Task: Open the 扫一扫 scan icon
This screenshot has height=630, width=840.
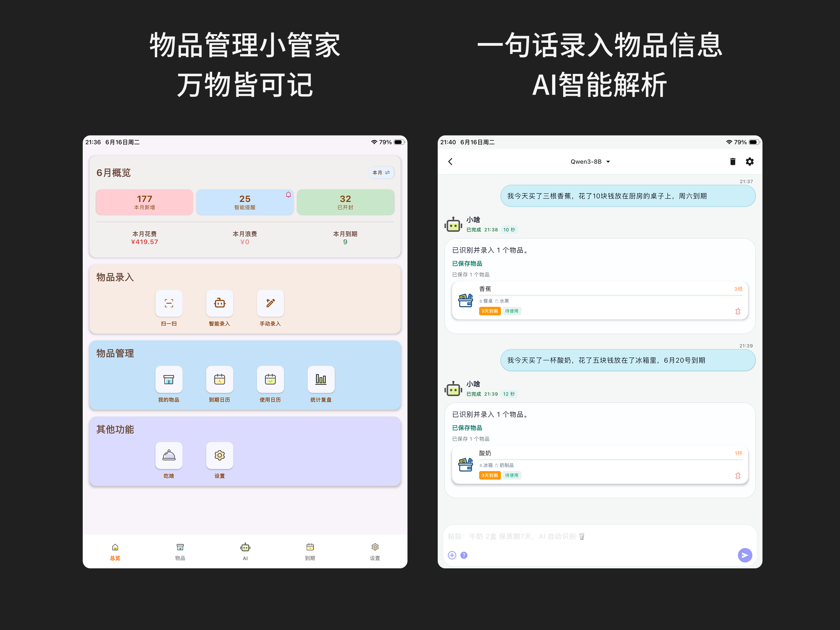Action: click(168, 303)
